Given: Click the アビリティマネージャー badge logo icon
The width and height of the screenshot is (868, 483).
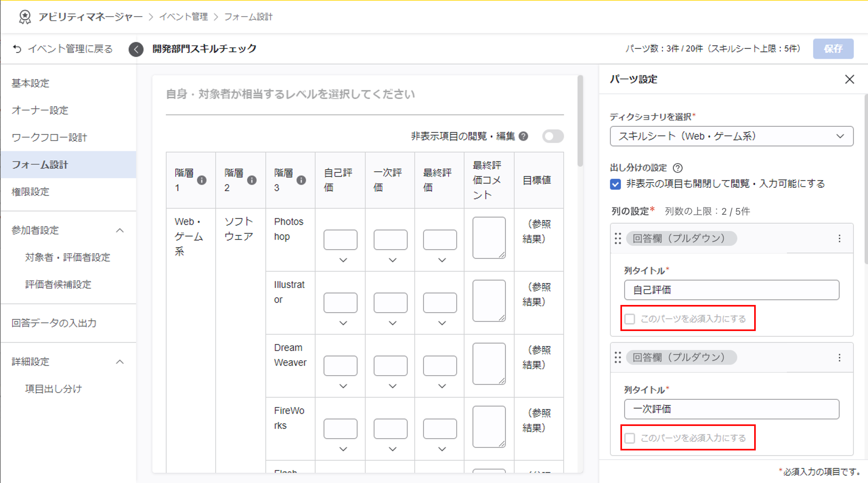Looking at the screenshot, I should tap(25, 17).
